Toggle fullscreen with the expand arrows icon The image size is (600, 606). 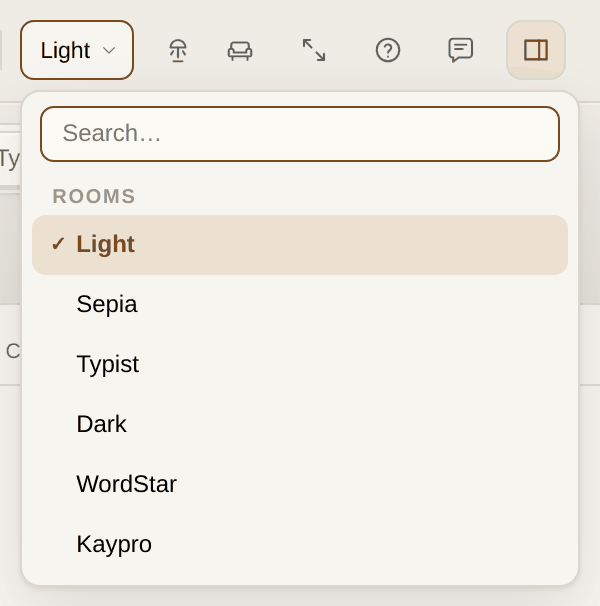tap(314, 50)
